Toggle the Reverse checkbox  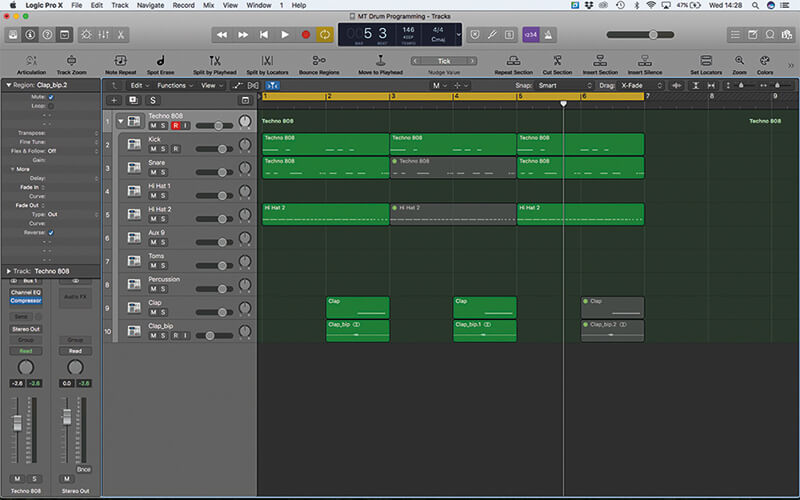pyautogui.click(x=51, y=233)
